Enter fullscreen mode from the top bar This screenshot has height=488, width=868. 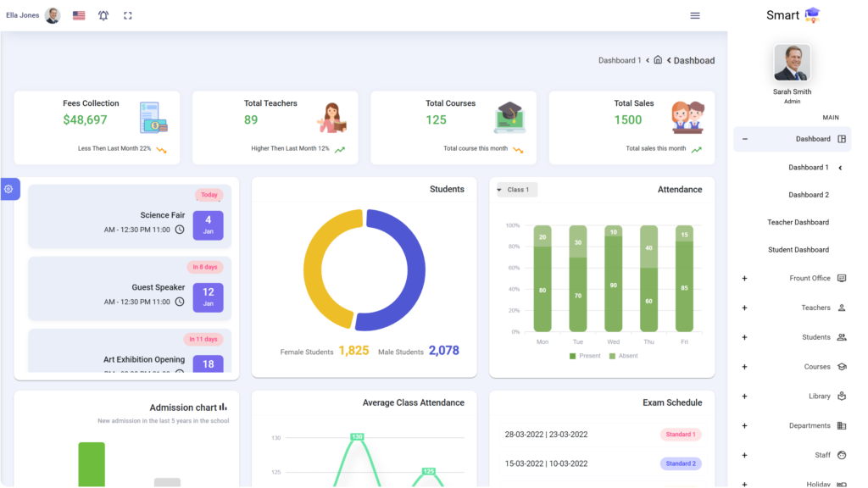pyautogui.click(x=128, y=15)
